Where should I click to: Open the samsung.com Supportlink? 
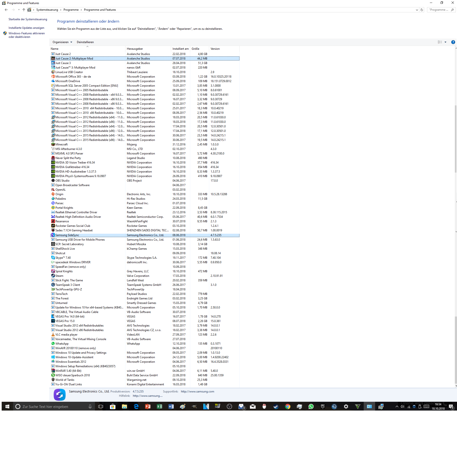197,392
